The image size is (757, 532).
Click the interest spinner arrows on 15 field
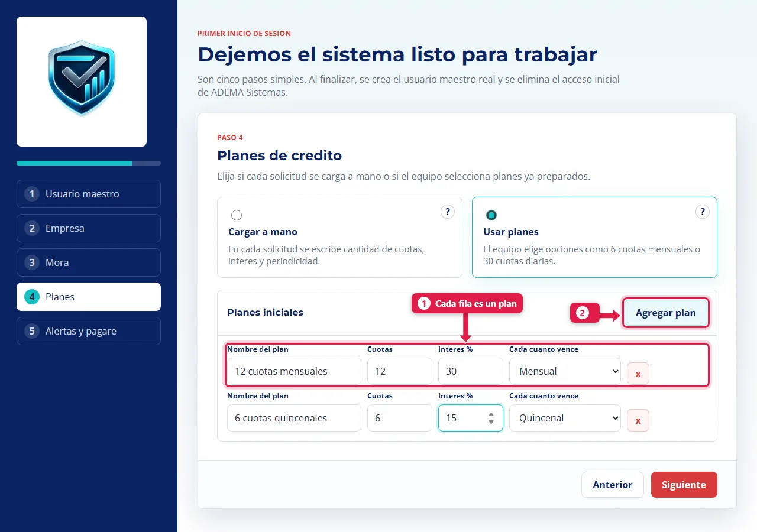(491, 418)
